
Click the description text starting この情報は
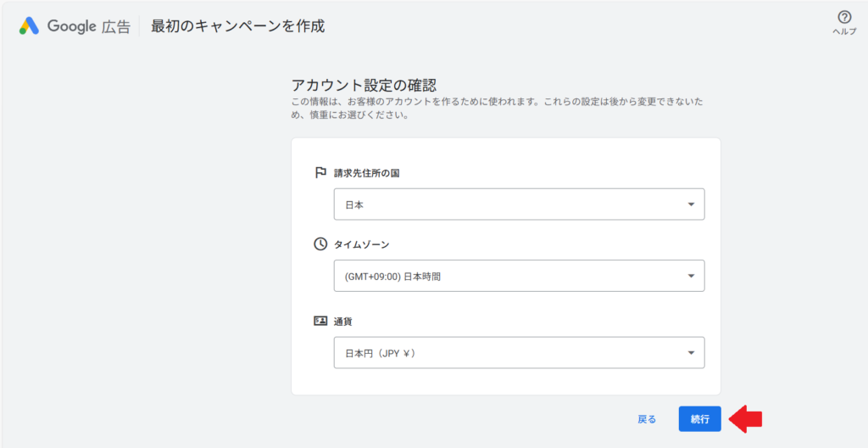point(497,109)
